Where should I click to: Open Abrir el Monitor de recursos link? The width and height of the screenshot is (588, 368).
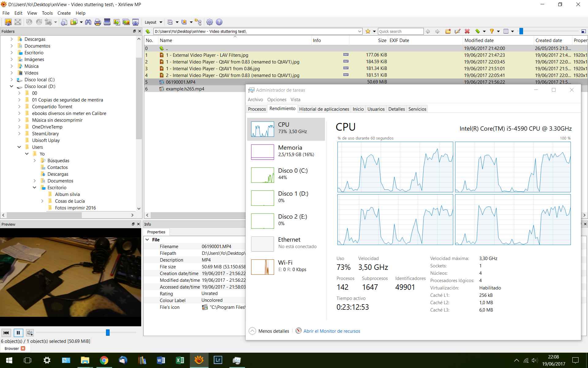[x=332, y=331]
